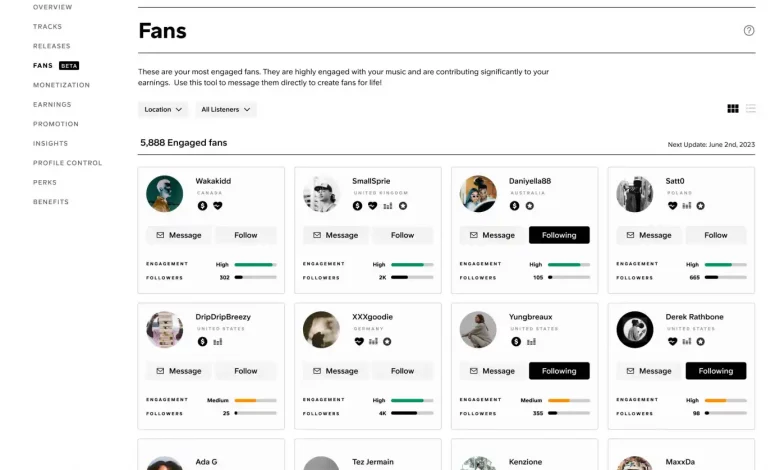Expand the All Listeners dropdown
The image size is (780, 470).
(226, 109)
